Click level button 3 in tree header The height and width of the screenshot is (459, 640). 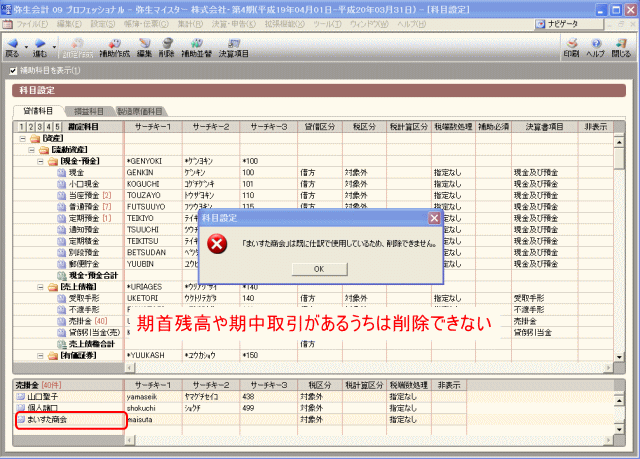pos(40,127)
